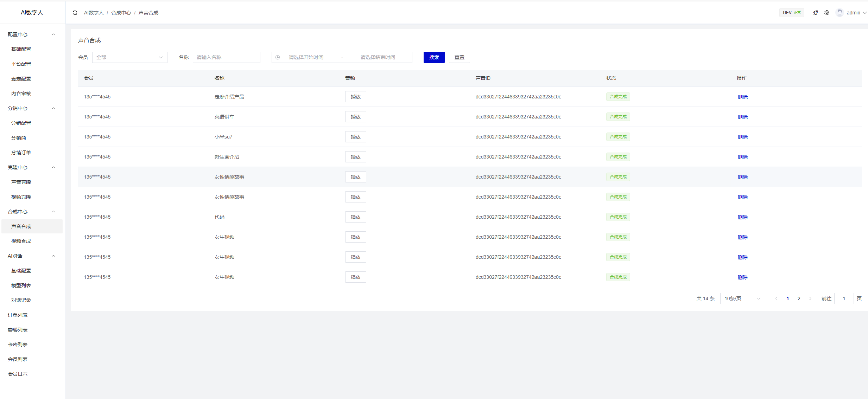868x399 pixels.
Task: Open the 10条/页 page size dropdown
Action: (x=742, y=298)
